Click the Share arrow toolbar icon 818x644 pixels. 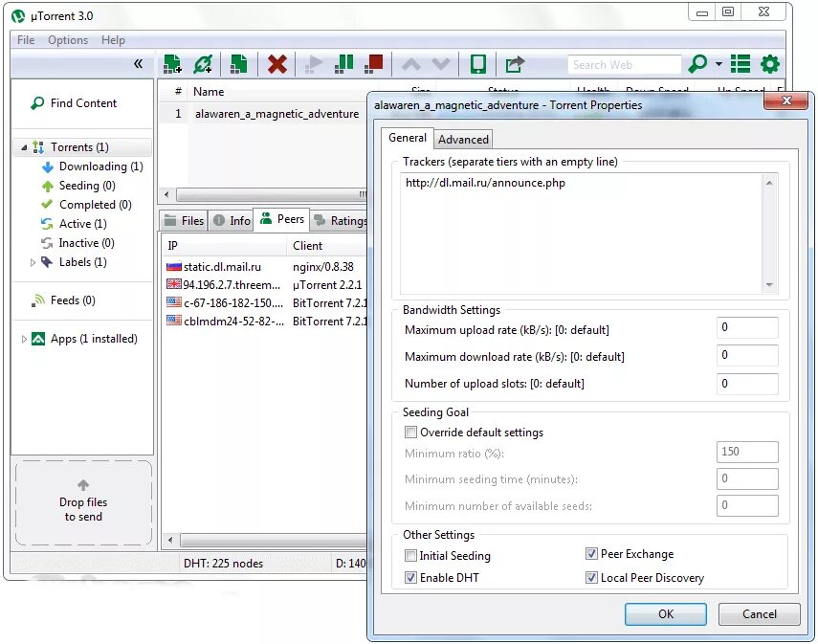tap(515, 64)
